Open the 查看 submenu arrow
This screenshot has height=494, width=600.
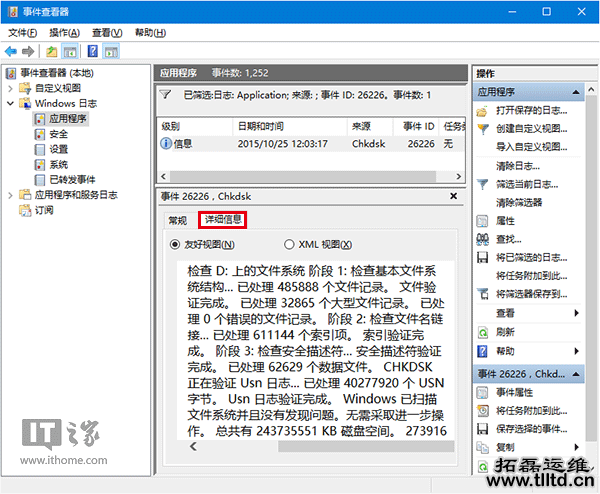[x=576, y=313]
